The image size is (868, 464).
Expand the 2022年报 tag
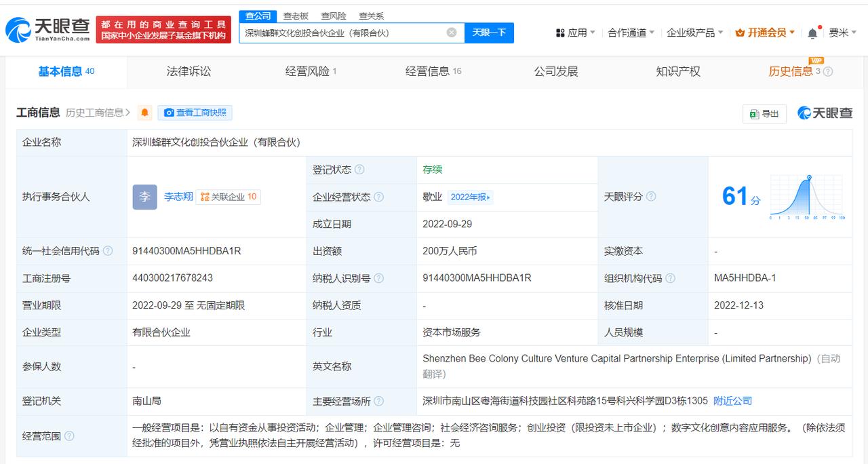[x=470, y=197]
